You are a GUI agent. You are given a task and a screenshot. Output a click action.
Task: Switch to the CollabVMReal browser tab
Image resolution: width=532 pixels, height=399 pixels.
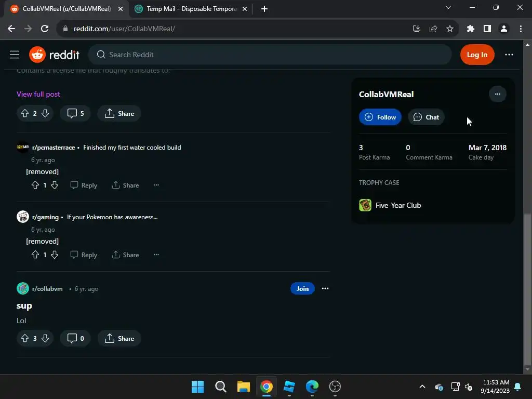tap(66, 9)
